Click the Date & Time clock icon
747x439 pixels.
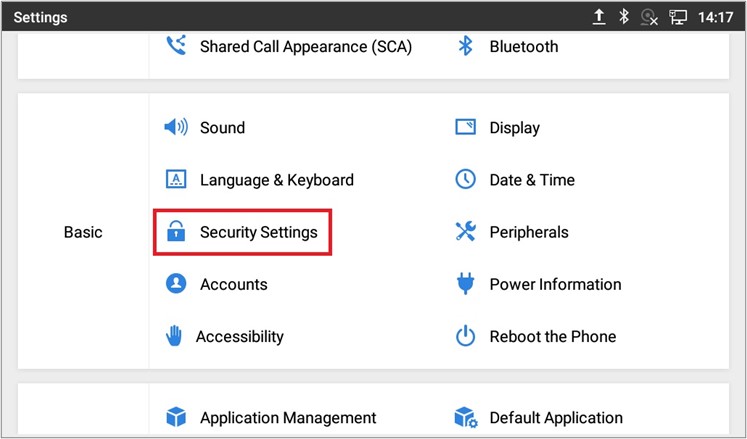[465, 180]
